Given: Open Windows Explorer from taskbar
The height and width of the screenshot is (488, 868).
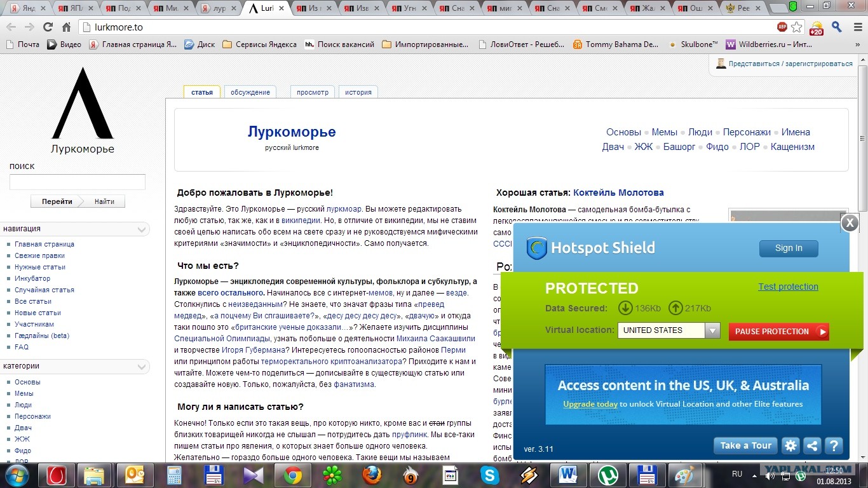Looking at the screenshot, I should coord(94,475).
